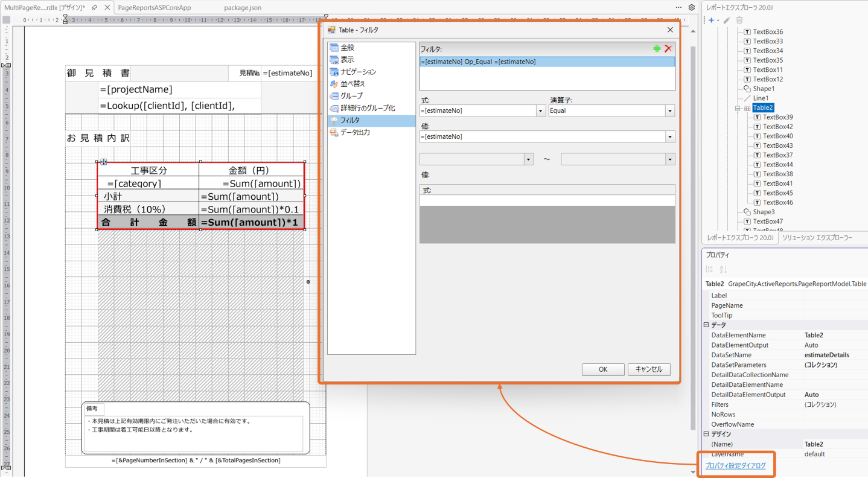Image resolution: width=868 pixels, height=478 pixels.
Task: Click the OK button in Table dialog
Action: (603, 369)
